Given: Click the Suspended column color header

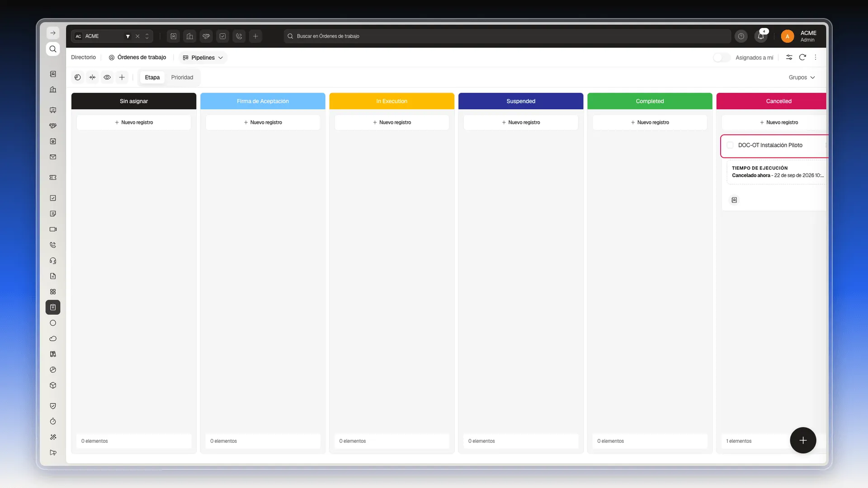Looking at the screenshot, I should point(521,101).
